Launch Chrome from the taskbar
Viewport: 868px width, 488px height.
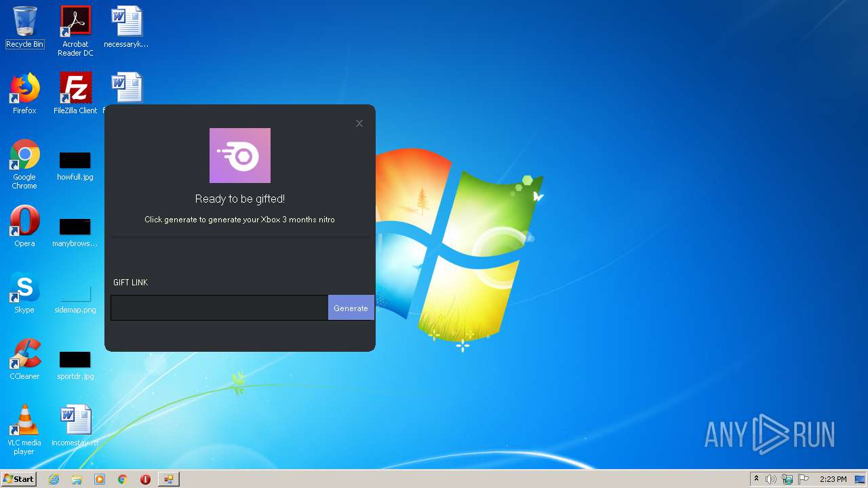point(123,479)
